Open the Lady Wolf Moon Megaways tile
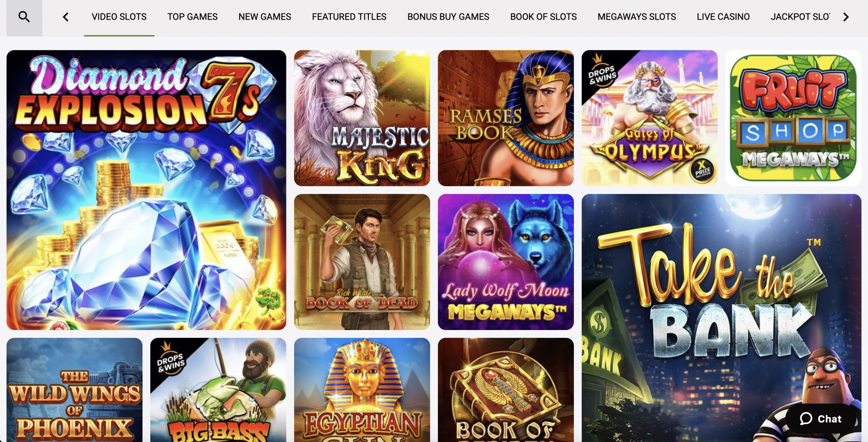The width and height of the screenshot is (868, 442). point(506,262)
